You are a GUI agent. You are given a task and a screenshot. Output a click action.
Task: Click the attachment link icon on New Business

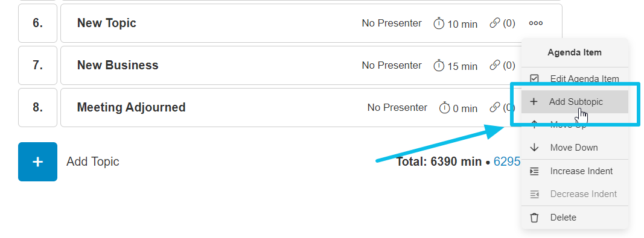[495, 65]
